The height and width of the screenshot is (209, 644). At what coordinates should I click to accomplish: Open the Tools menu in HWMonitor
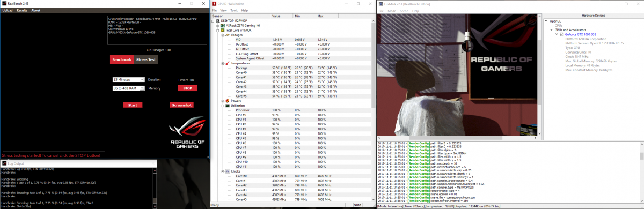coord(234,10)
